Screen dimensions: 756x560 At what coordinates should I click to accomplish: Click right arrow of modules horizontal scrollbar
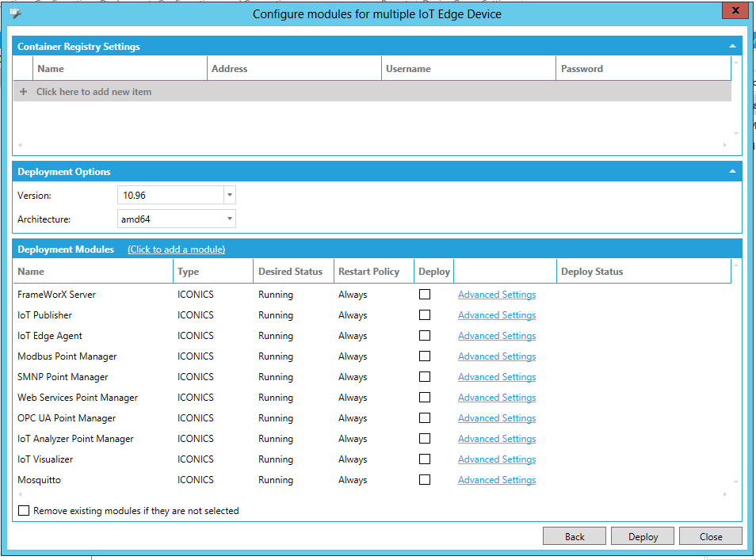pyautogui.click(x=724, y=494)
